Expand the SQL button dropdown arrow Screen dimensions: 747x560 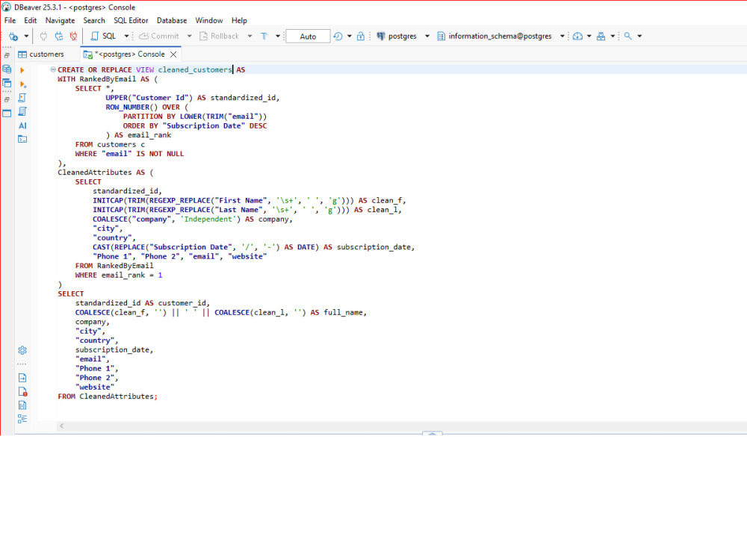click(126, 36)
